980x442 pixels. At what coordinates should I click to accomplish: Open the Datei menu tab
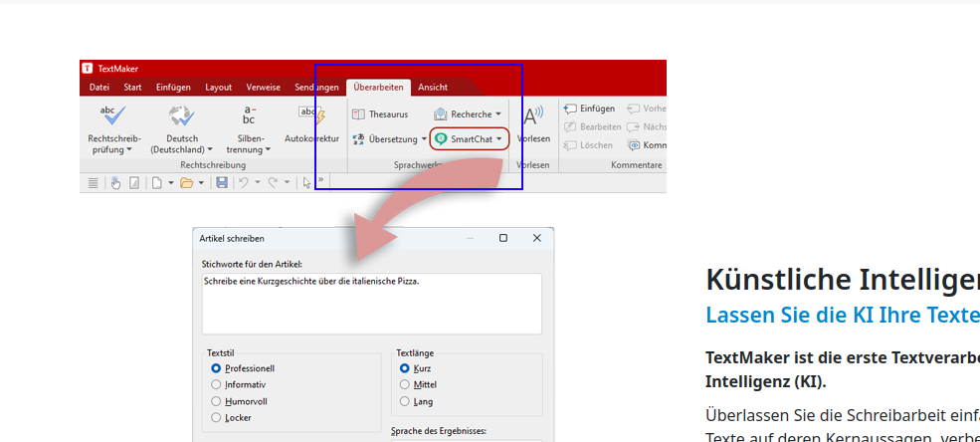point(99,87)
